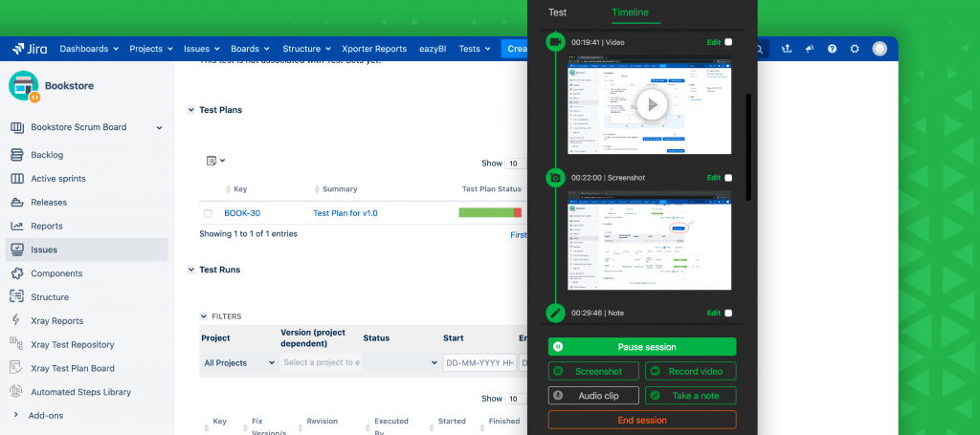980x435 pixels.
Task: Expand the Add-ons sidebar item
Action: coord(16,416)
